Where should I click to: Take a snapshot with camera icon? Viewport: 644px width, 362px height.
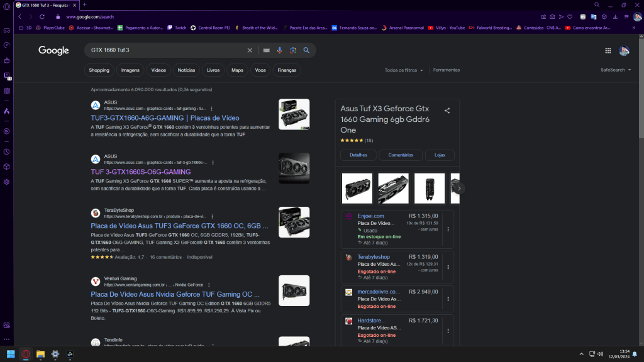point(552,17)
